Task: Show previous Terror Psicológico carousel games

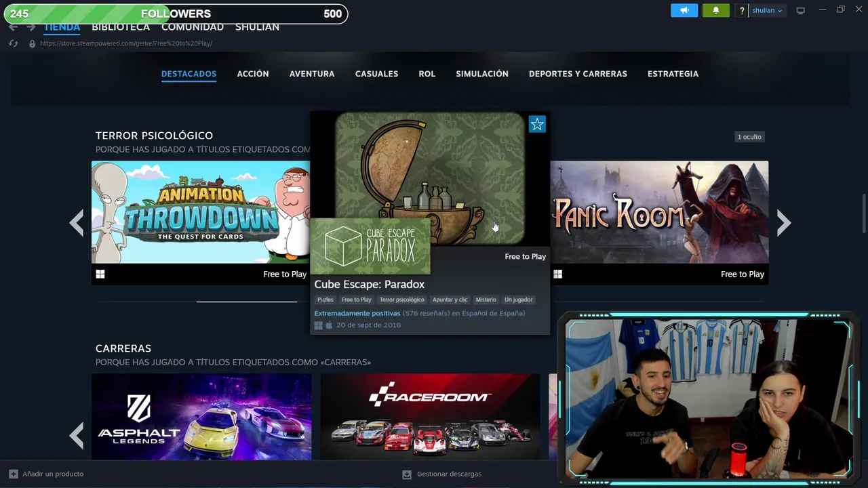Action: (77, 222)
